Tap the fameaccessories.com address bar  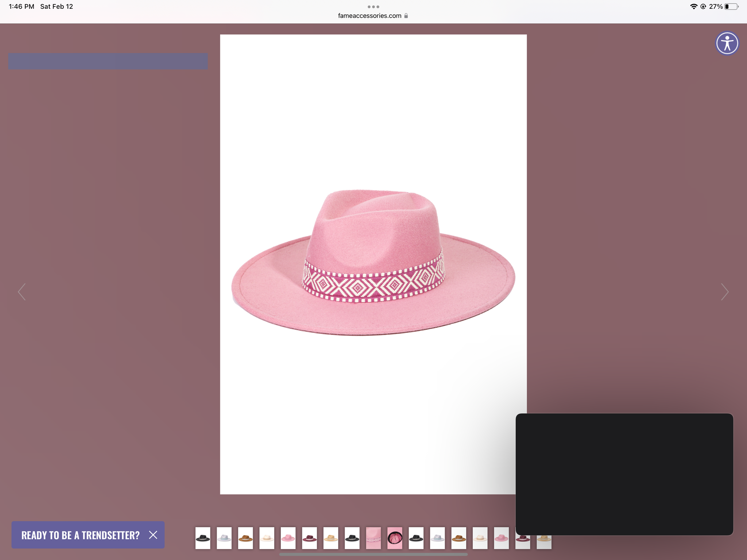pyautogui.click(x=369, y=16)
